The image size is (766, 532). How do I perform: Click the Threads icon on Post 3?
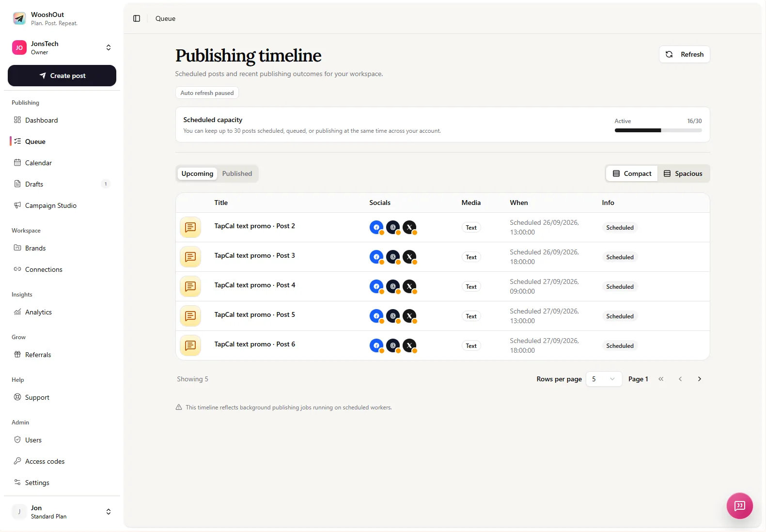click(x=393, y=257)
